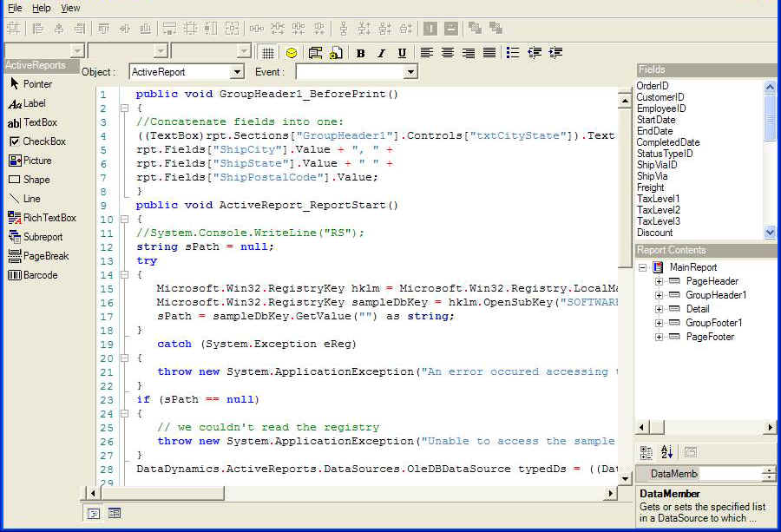Open the File menu
Screen dimensions: 781x532
[15, 8]
